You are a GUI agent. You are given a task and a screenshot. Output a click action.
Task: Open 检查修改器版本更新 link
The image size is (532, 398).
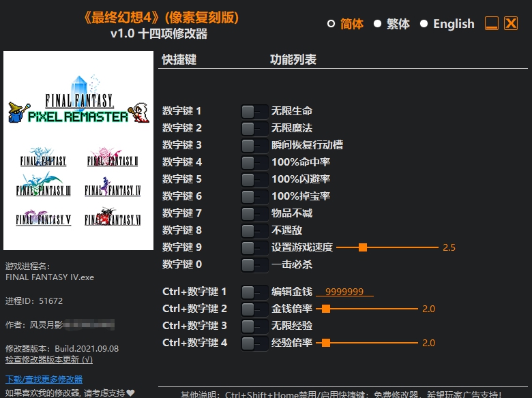(49, 359)
